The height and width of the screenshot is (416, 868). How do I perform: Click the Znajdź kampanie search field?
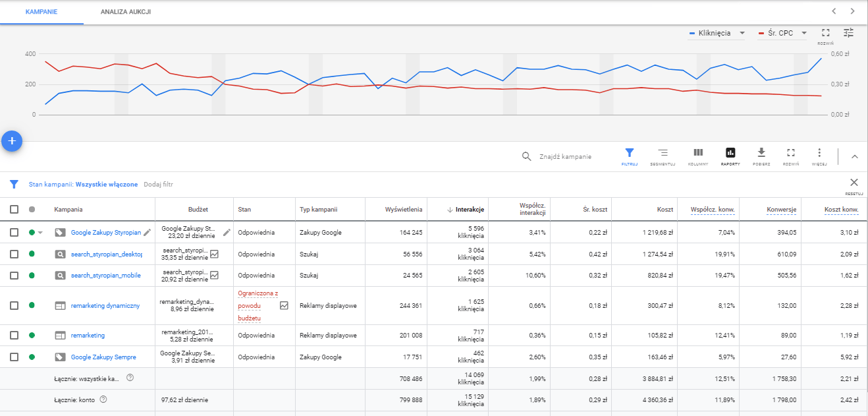566,157
